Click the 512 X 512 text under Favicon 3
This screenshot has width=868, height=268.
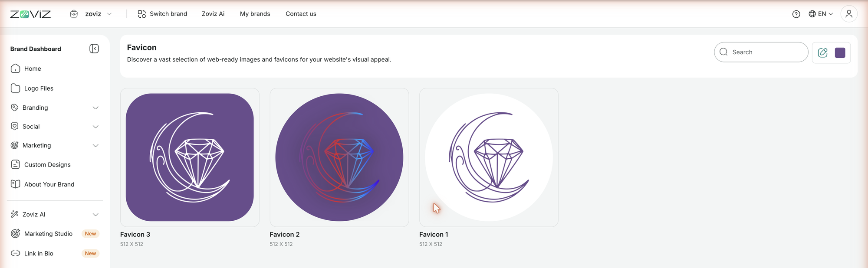pyautogui.click(x=132, y=244)
